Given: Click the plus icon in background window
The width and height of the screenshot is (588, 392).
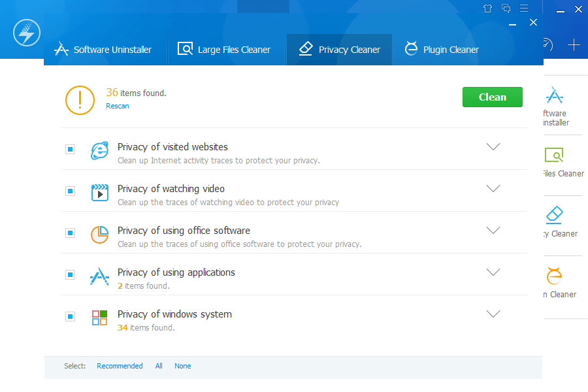Looking at the screenshot, I should (x=574, y=45).
